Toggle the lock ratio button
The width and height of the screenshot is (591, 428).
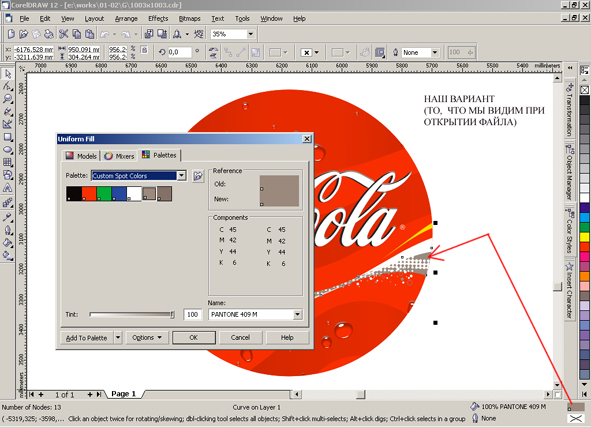144,50
